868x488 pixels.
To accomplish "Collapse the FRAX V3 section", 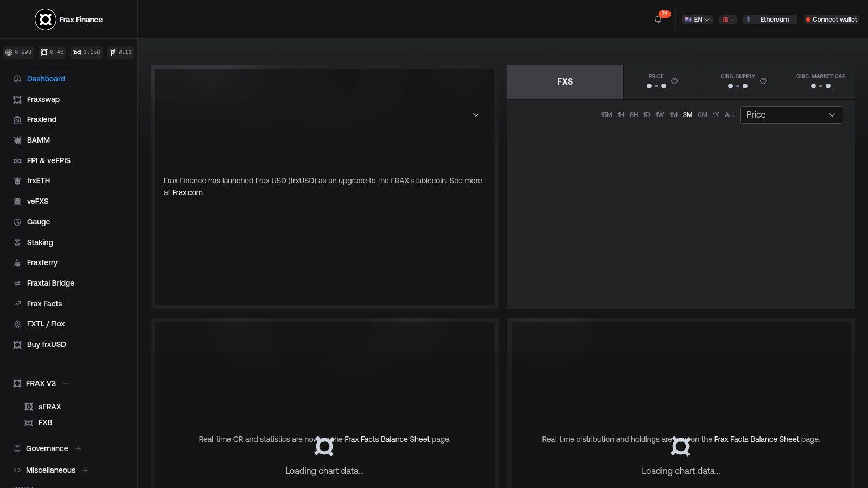I will click(x=66, y=383).
